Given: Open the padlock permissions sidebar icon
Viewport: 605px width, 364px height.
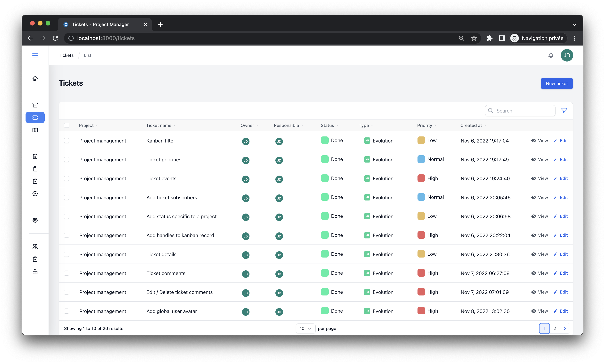Looking at the screenshot, I should pyautogui.click(x=35, y=272).
